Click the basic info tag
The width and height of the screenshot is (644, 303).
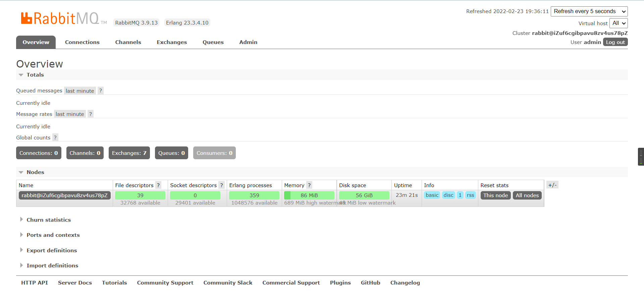[x=432, y=195]
